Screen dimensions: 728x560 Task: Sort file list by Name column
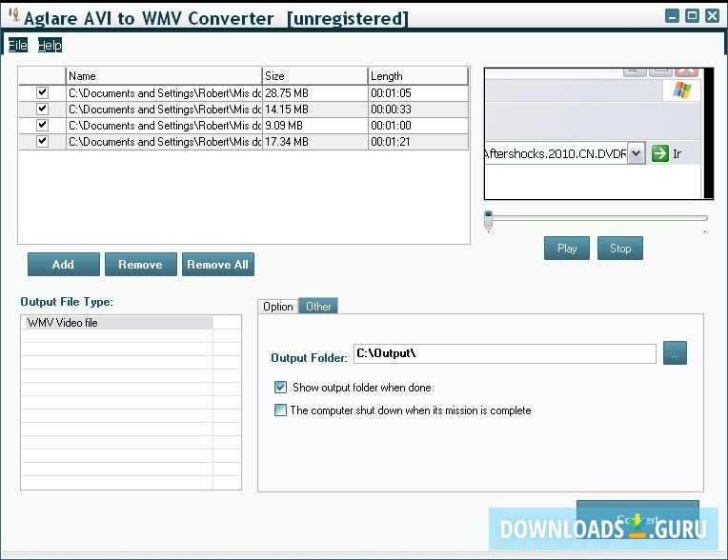coord(164,76)
